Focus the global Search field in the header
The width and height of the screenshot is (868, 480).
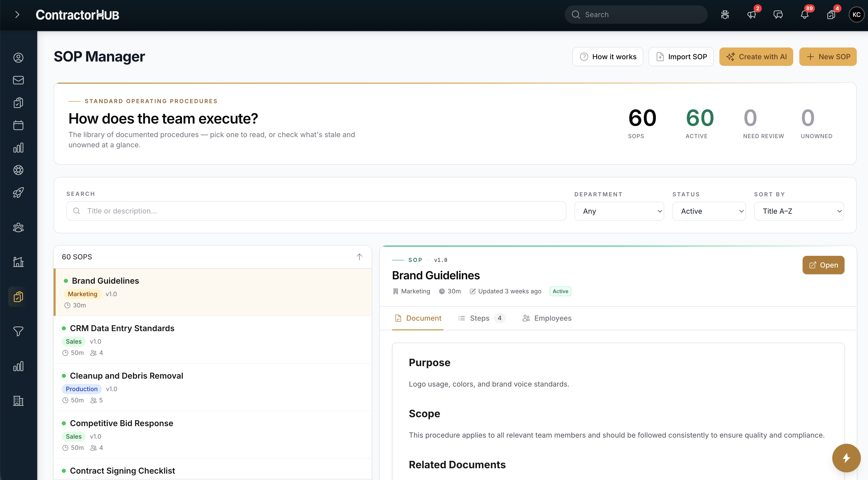[636, 15]
